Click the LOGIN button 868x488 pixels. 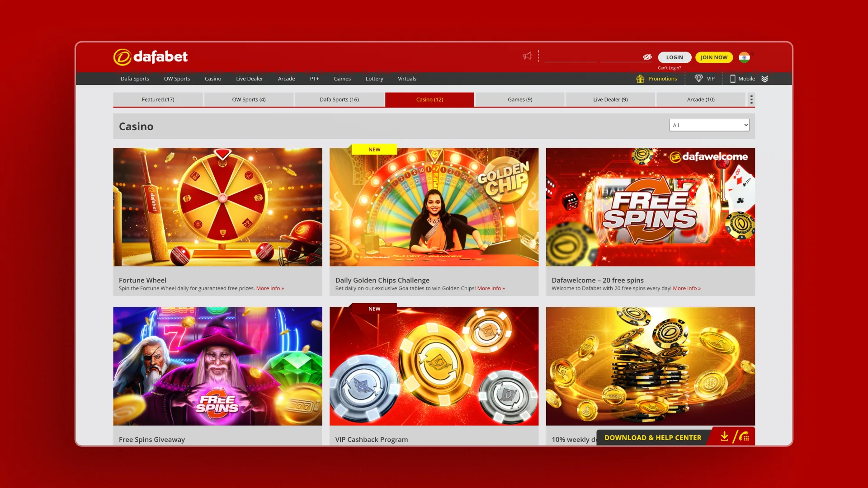coord(675,57)
